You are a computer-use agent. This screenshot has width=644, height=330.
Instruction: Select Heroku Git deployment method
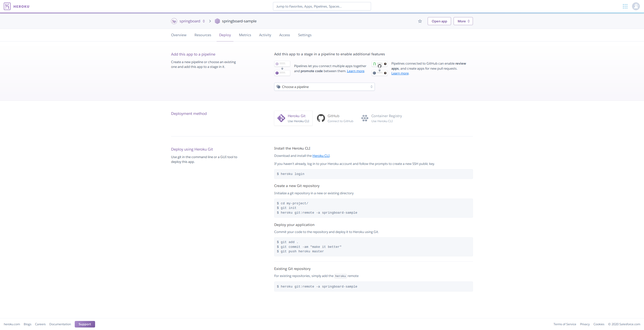click(x=293, y=118)
